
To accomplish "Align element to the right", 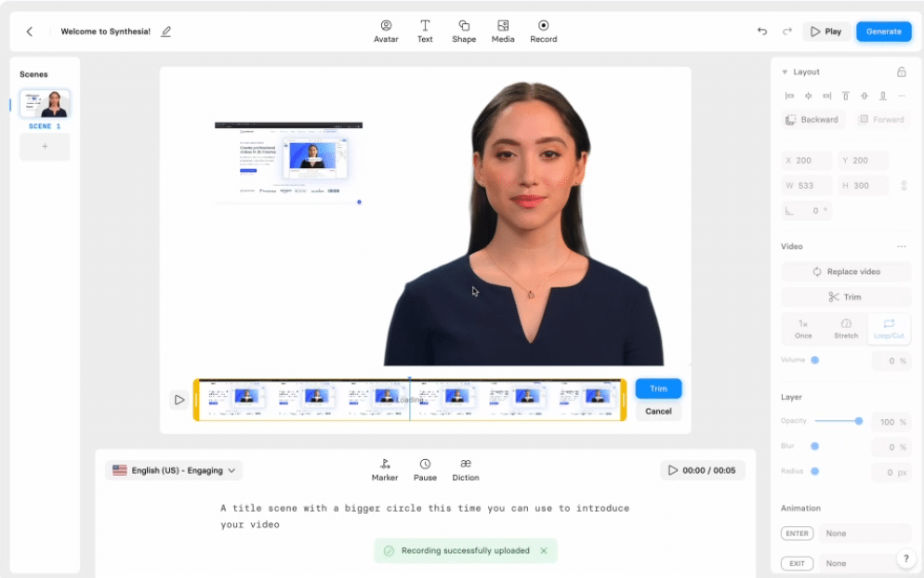I will pos(826,96).
